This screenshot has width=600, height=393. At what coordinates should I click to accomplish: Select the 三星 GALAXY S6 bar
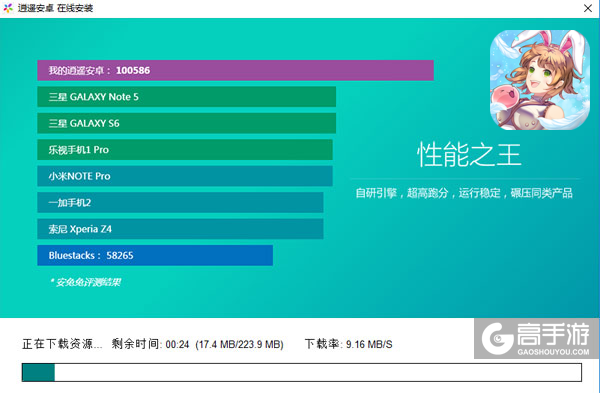click(x=186, y=123)
